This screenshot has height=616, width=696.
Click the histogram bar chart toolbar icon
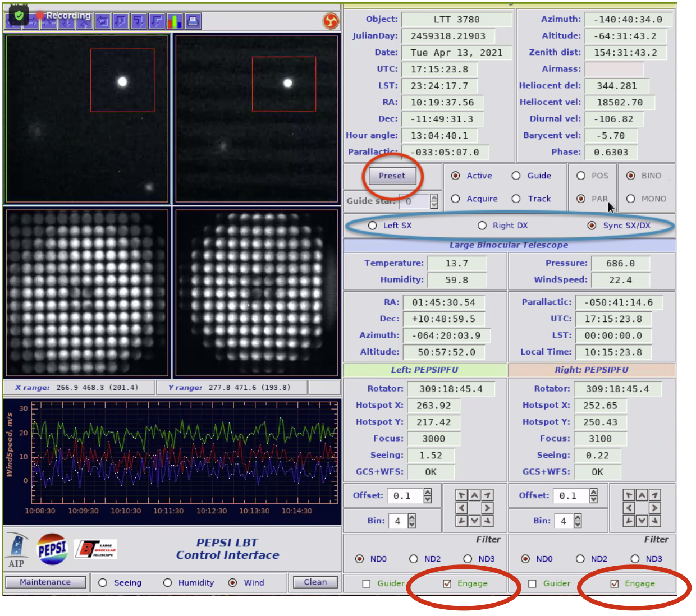[x=175, y=21]
